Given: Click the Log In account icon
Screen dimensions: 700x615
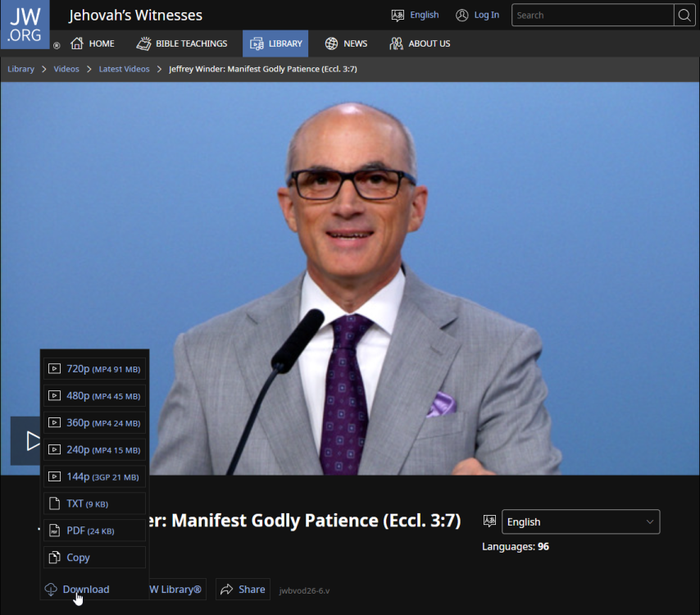Looking at the screenshot, I should pyautogui.click(x=460, y=15).
